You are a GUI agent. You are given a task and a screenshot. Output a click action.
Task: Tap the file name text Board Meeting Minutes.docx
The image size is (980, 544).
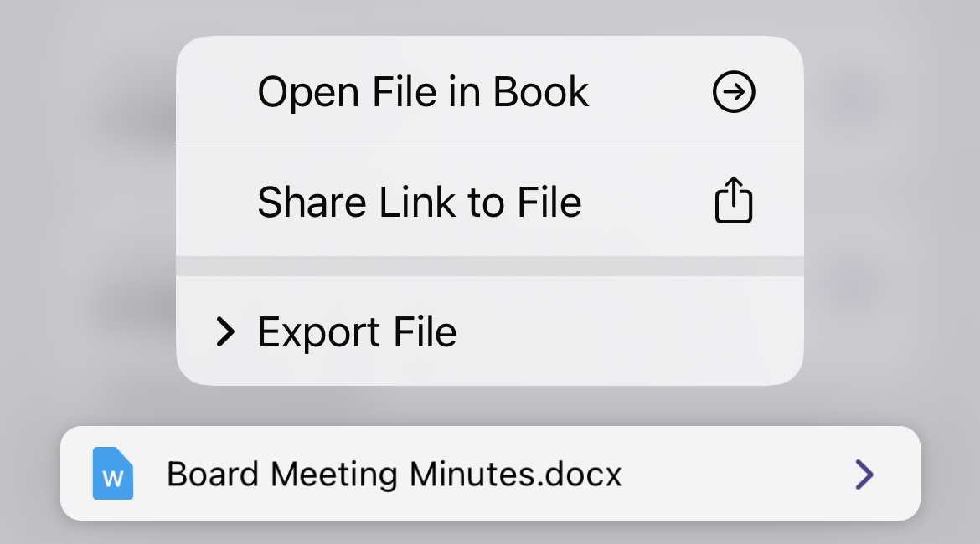coord(394,474)
